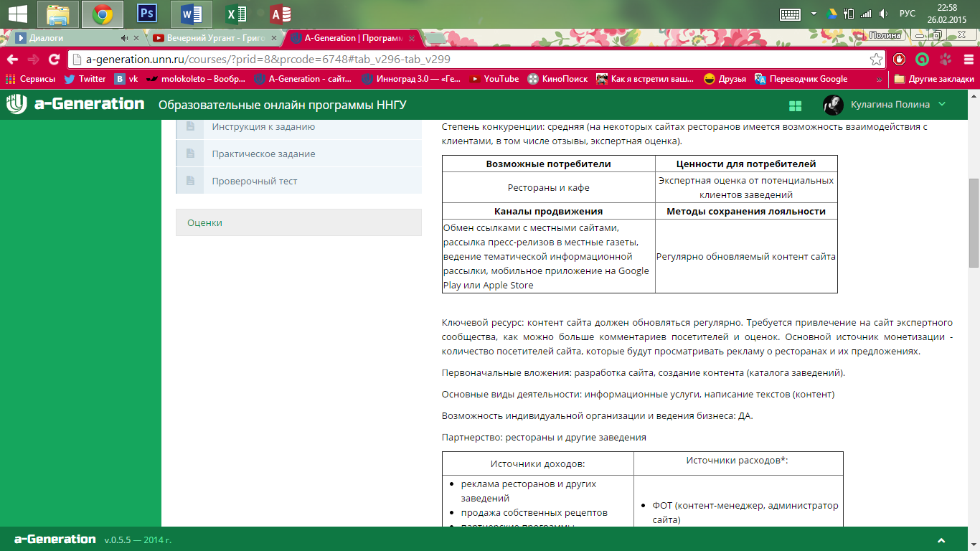Go back in browser history

tap(12, 60)
